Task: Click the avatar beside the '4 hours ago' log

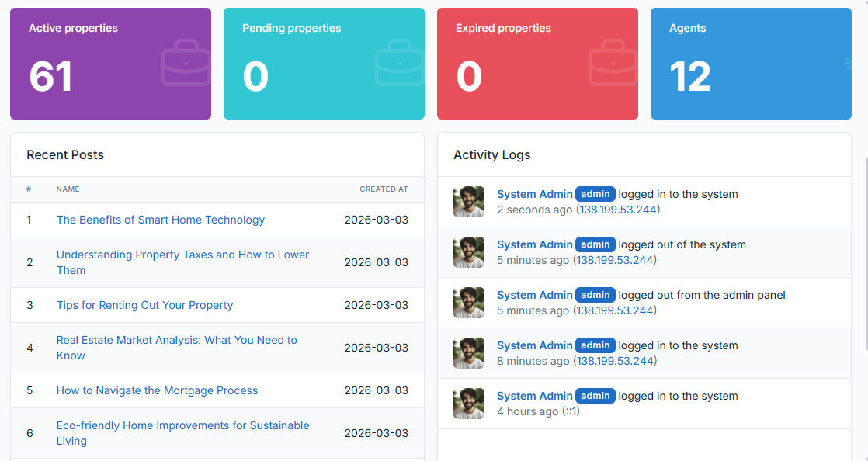Action: tap(469, 404)
